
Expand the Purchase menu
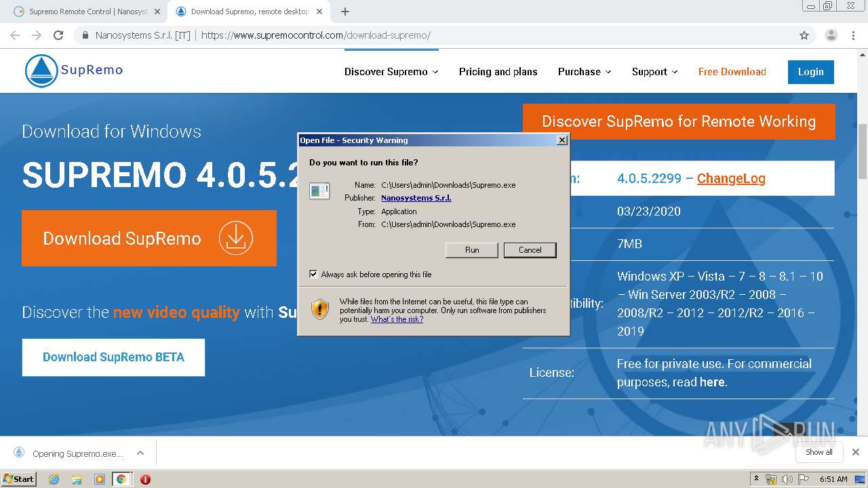click(585, 72)
